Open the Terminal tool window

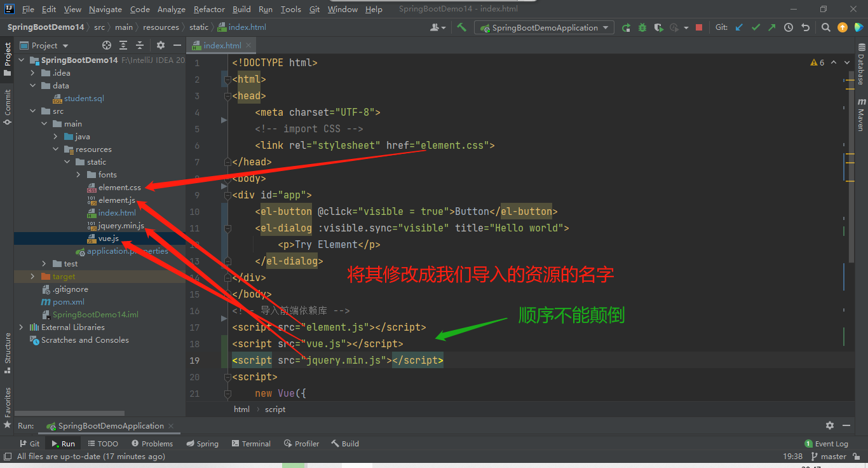251,443
